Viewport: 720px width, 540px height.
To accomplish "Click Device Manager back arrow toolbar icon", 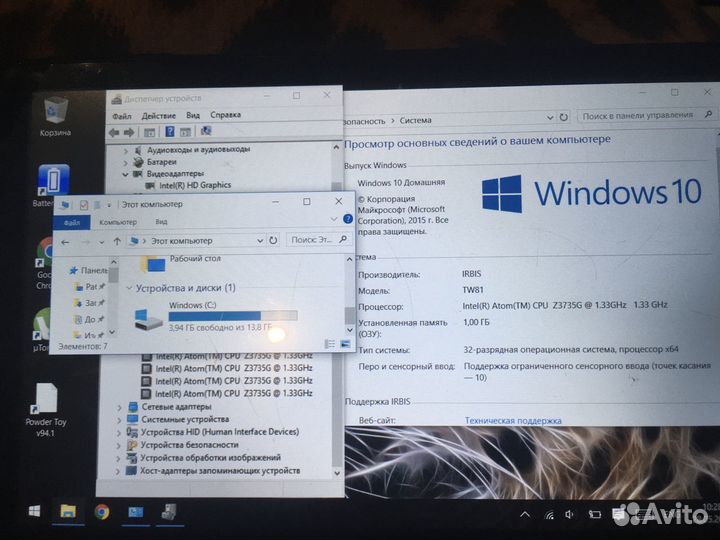I will pyautogui.click(x=114, y=133).
